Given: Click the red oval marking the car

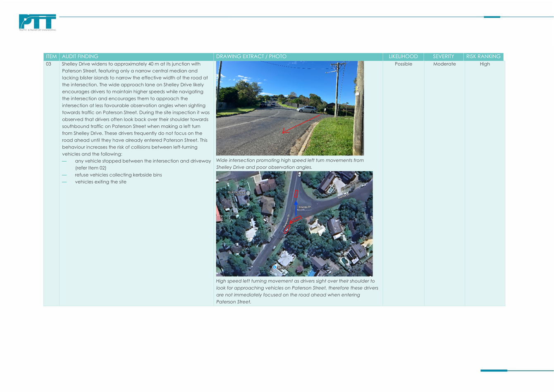Looking at the screenshot, I should [x=287, y=229].
